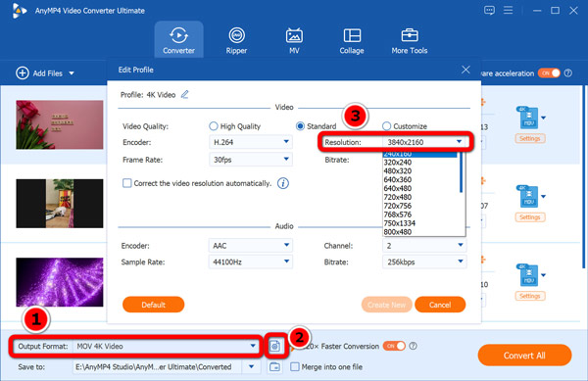
Task: Click the info icon beside resolution correction
Action: [283, 183]
